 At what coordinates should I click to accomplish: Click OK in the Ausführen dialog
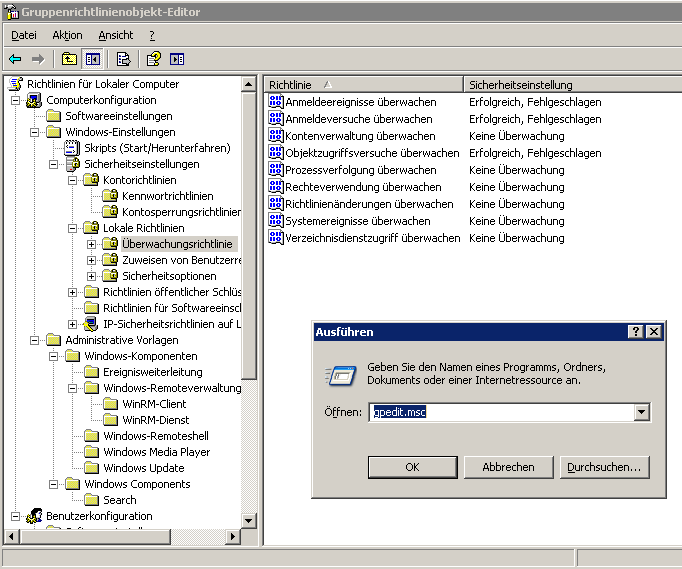point(412,467)
